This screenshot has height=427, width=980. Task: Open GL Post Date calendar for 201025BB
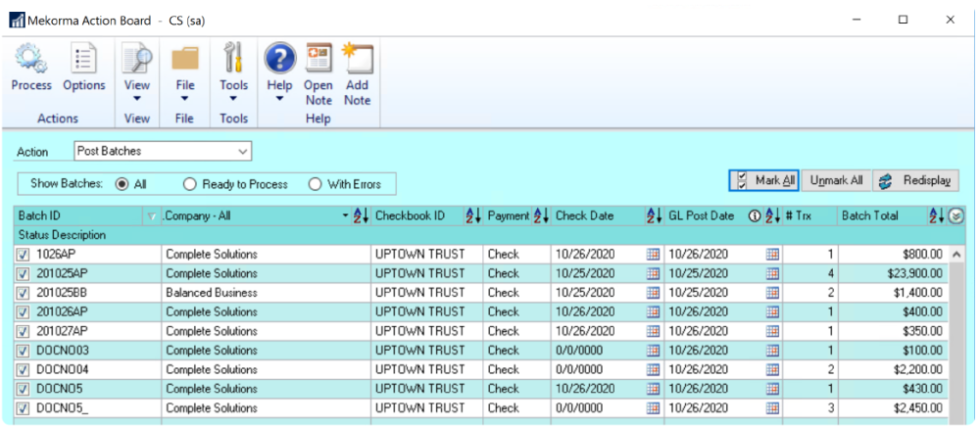(x=772, y=293)
